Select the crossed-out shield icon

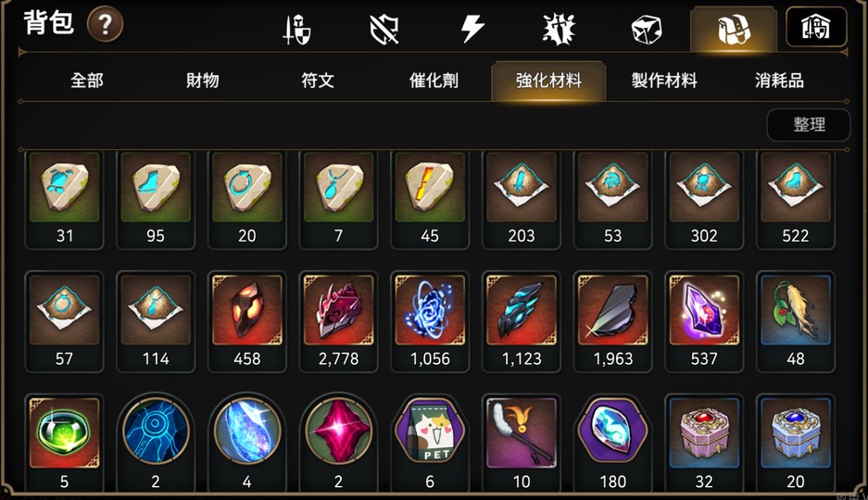(x=384, y=30)
